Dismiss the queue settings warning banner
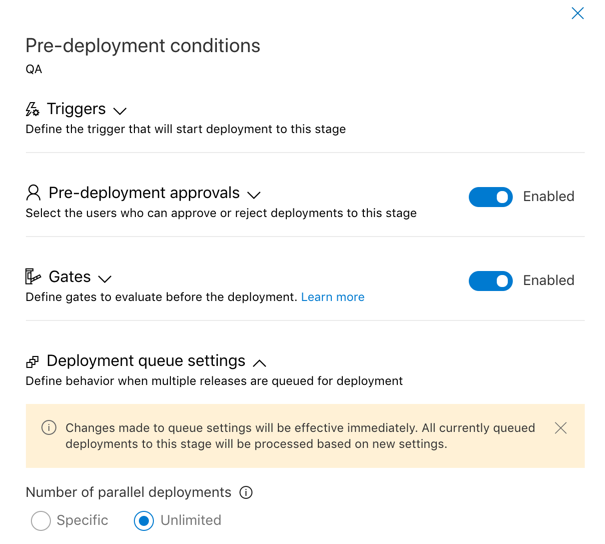 (560, 428)
